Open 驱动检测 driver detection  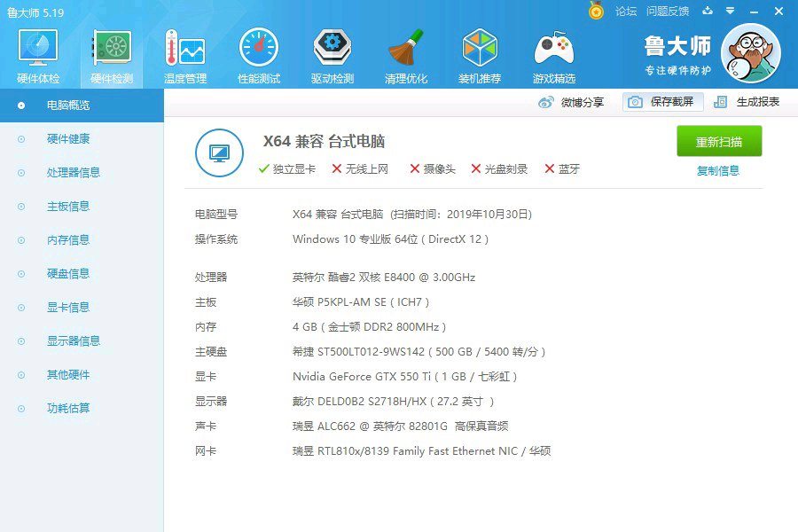click(x=332, y=56)
